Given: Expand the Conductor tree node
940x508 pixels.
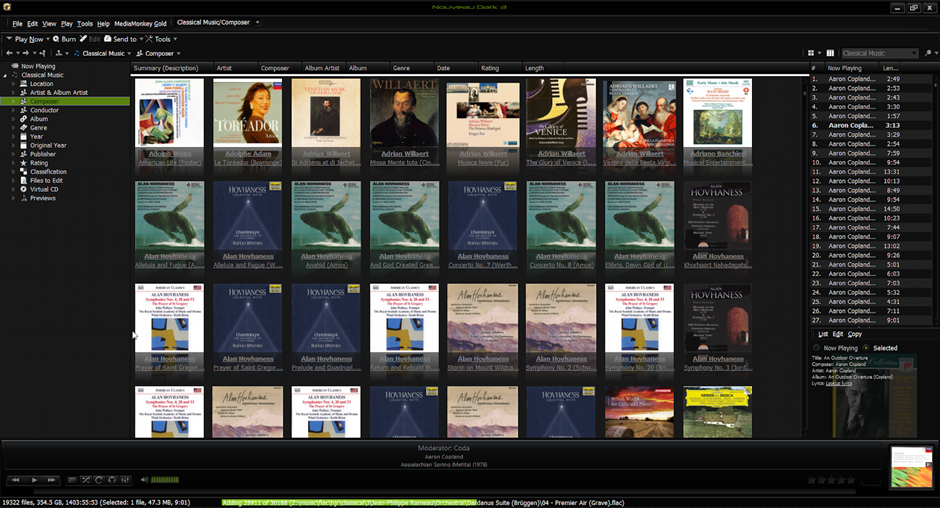Looking at the screenshot, I should [x=13, y=110].
